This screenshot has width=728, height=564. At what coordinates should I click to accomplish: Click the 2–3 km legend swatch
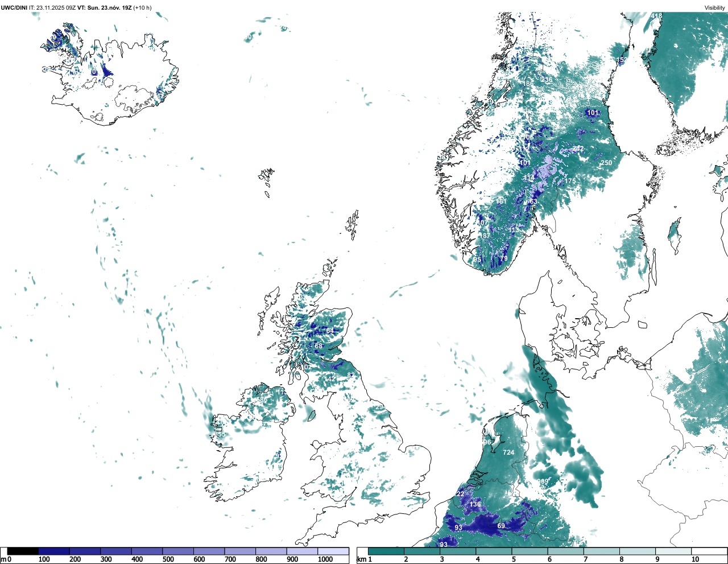pyautogui.click(x=422, y=551)
